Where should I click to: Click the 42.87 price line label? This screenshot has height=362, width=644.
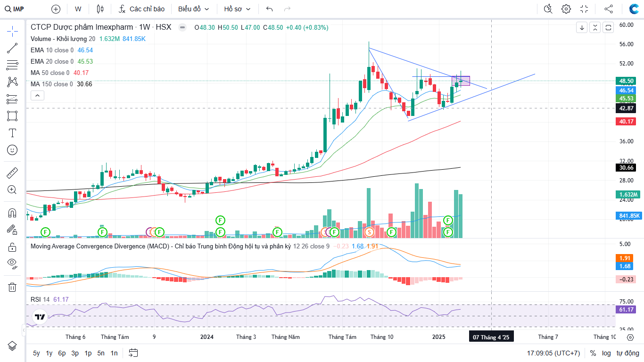(x=626, y=108)
